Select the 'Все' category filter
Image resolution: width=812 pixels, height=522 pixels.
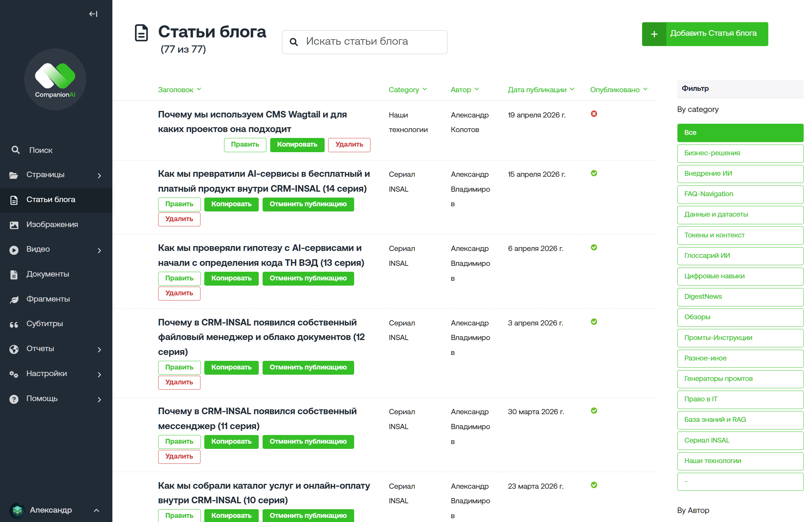740,133
